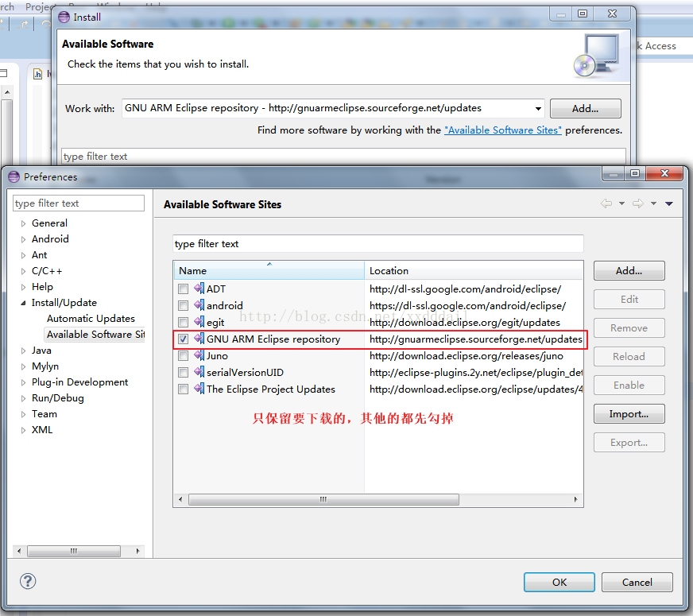Click GNU ARM Eclipse repository site icon
The image size is (693, 616).
[199, 339]
